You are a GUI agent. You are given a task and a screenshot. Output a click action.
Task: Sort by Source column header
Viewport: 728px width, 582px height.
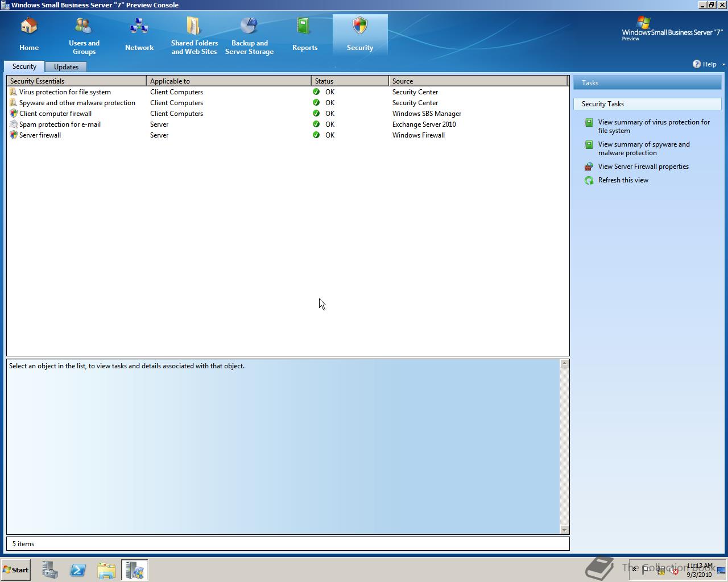478,81
